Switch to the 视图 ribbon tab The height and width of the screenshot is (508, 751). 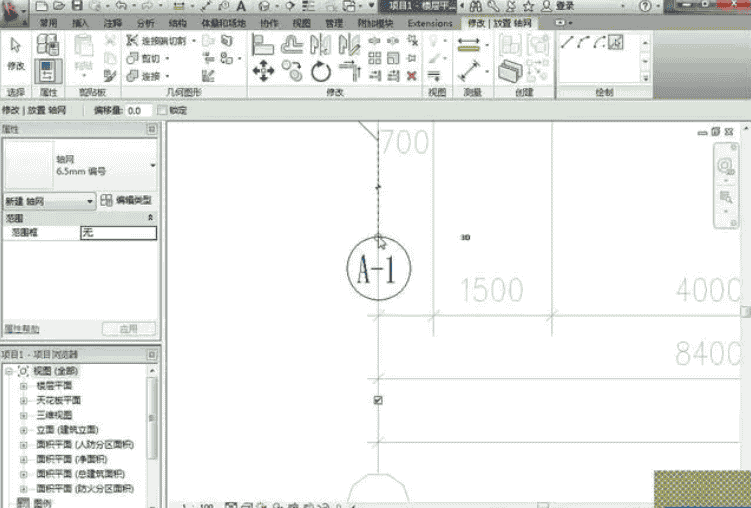(x=301, y=23)
